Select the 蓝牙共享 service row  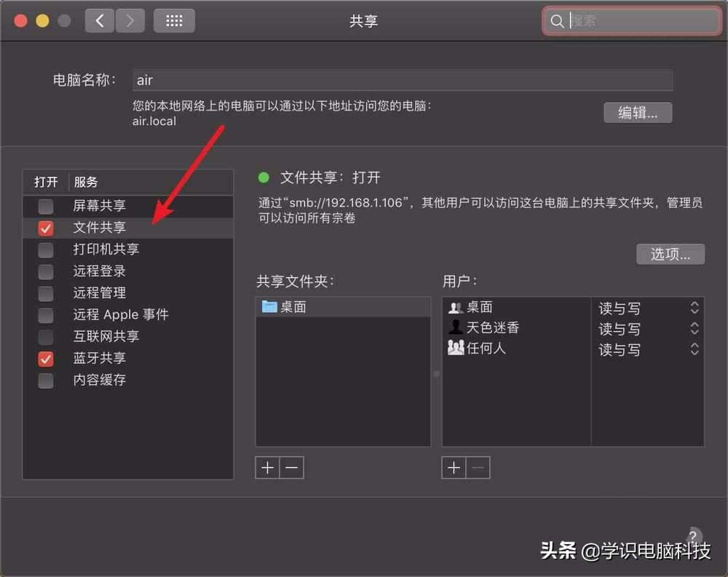tap(128, 359)
